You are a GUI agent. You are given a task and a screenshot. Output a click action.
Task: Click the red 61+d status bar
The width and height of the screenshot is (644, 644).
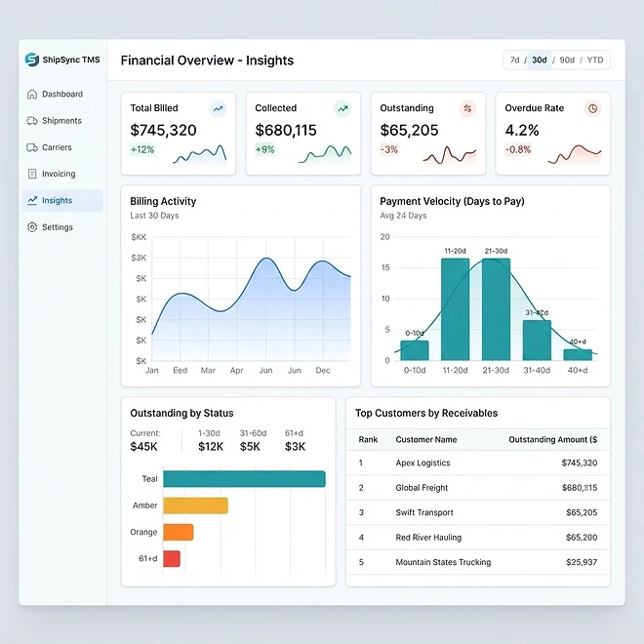click(x=172, y=558)
